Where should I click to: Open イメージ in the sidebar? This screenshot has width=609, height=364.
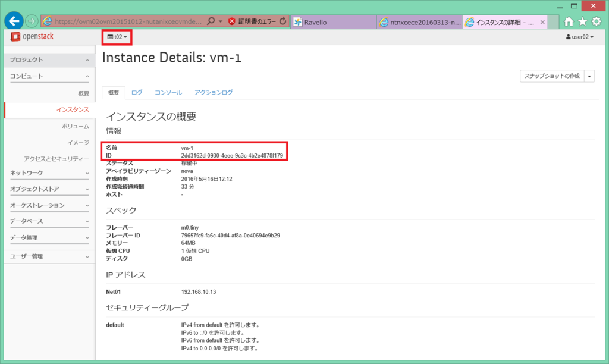click(x=78, y=143)
